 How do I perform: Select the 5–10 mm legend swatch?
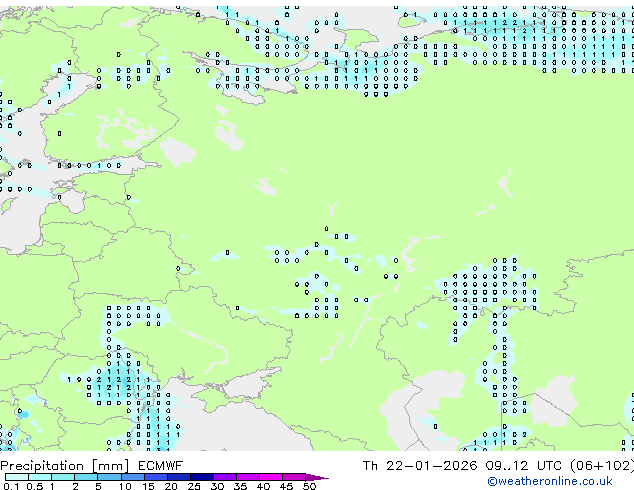pos(109,477)
